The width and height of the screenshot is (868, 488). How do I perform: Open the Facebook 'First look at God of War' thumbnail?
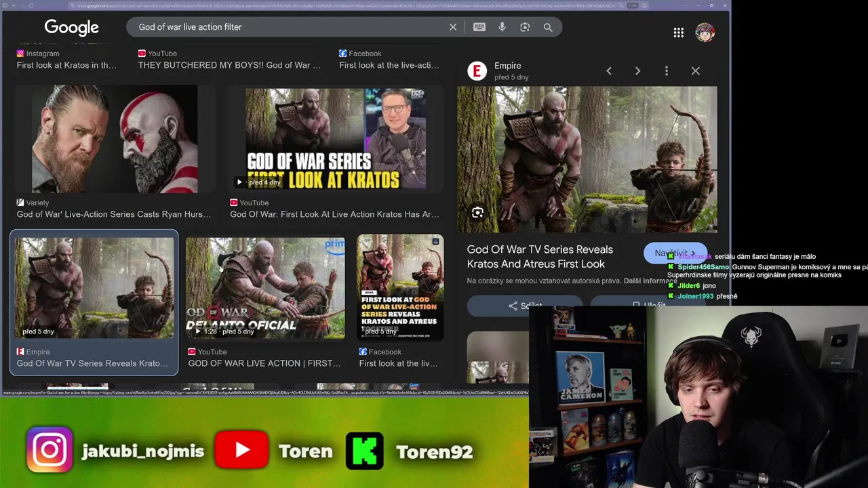coord(400,287)
